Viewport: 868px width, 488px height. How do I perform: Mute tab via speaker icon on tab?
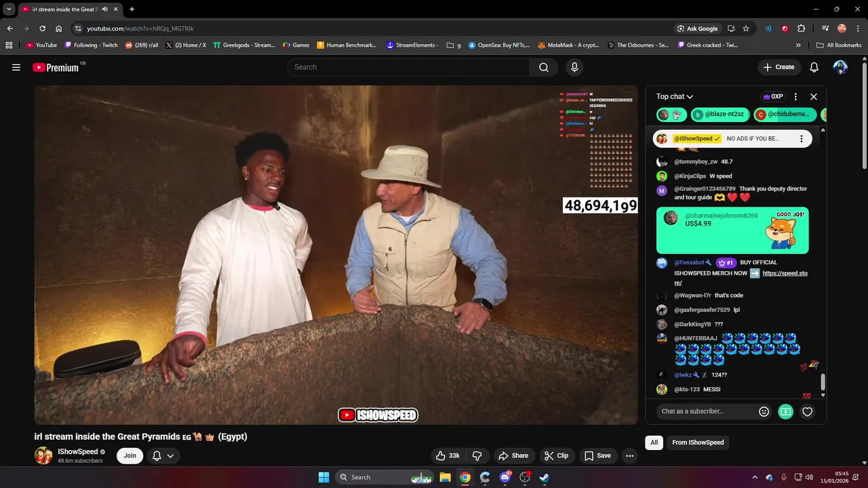[105, 9]
